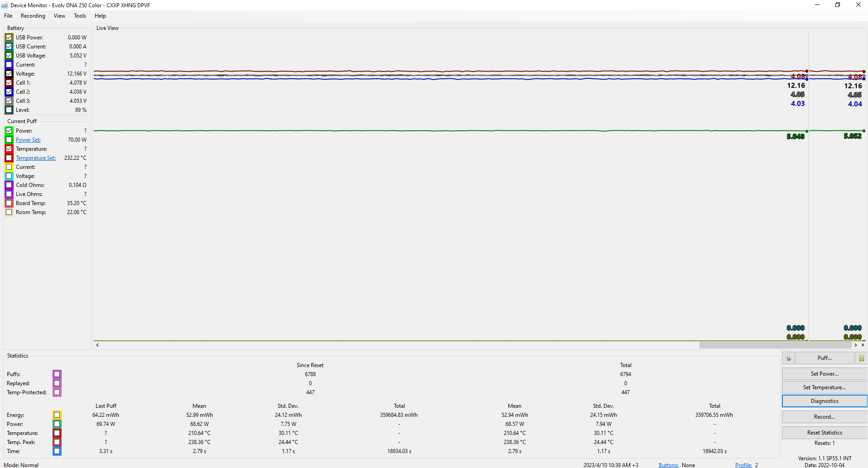This screenshot has height=468, width=868.
Task: Click the Diagnostics button
Action: pos(825,401)
